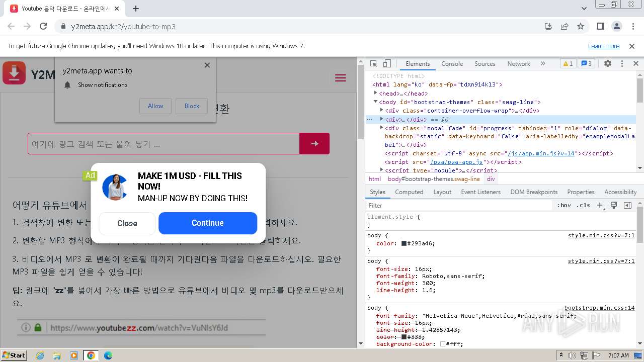
Task: Select html in the DOM breadcrumb
Action: click(375, 179)
